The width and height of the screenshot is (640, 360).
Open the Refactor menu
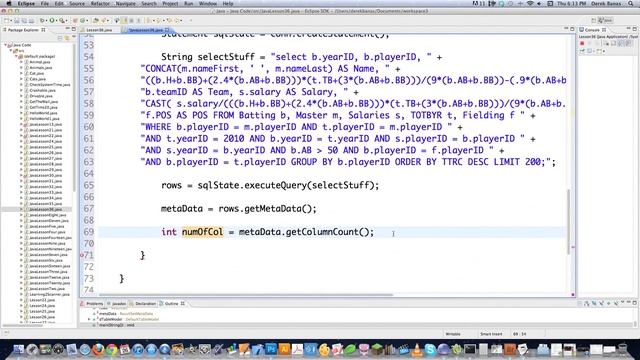coord(100,4)
